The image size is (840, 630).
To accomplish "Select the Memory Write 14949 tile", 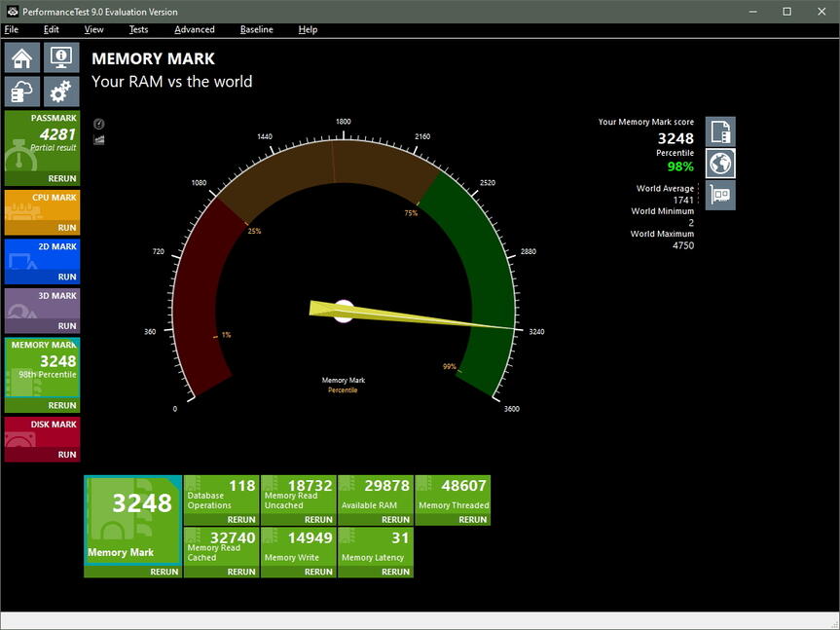I will point(299,546).
